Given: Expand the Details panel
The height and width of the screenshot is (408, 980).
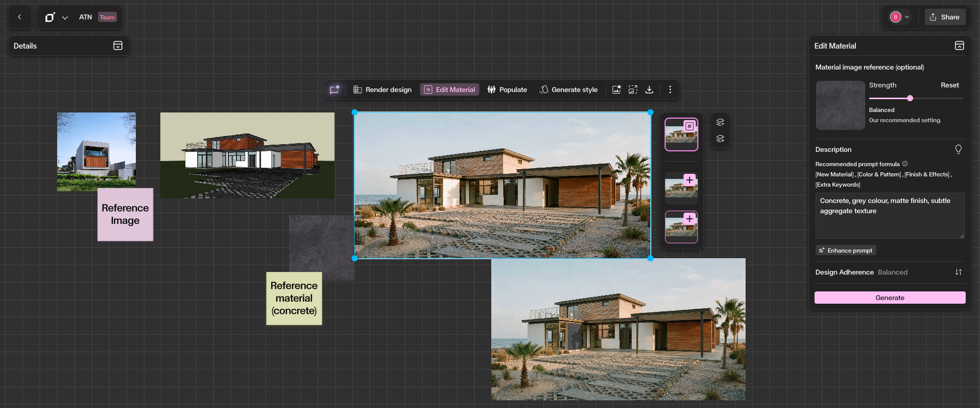Looking at the screenshot, I should (118, 46).
